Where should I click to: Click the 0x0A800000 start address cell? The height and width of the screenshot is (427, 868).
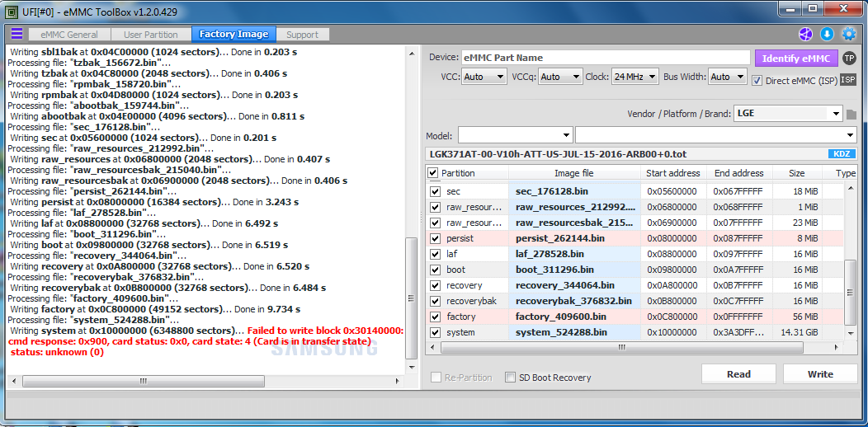tap(673, 286)
